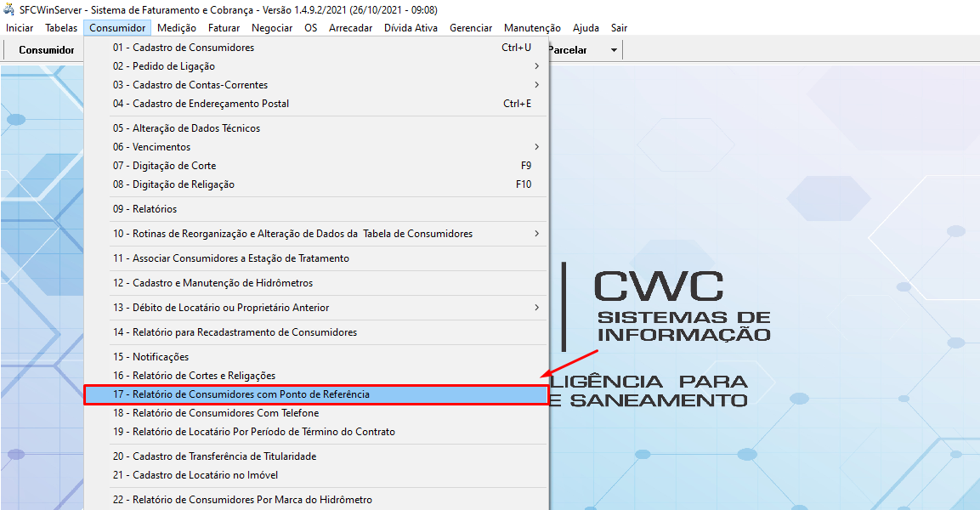Click the Consumidor toolbar button
Screen dimensions: 980x510
pyautogui.click(x=47, y=50)
